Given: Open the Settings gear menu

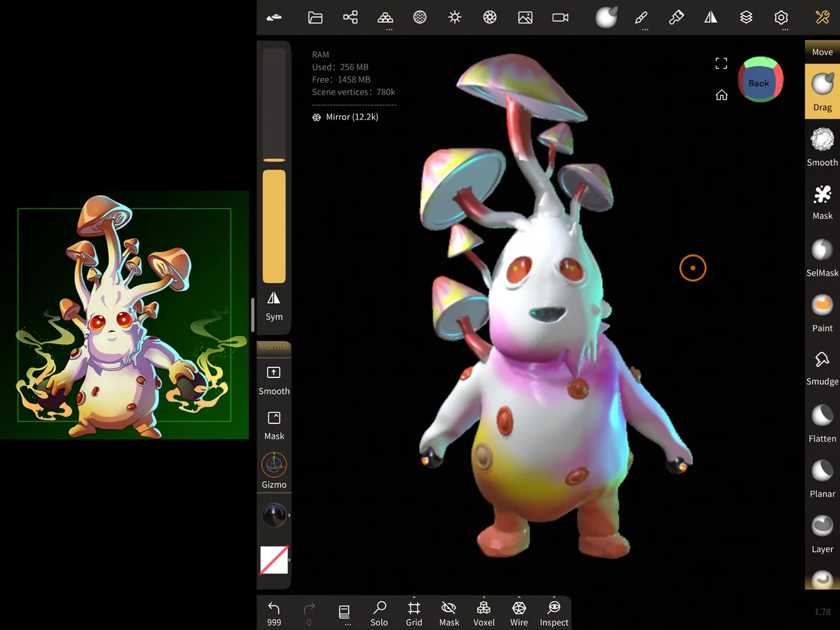Looking at the screenshot, I should pos(781,18).
